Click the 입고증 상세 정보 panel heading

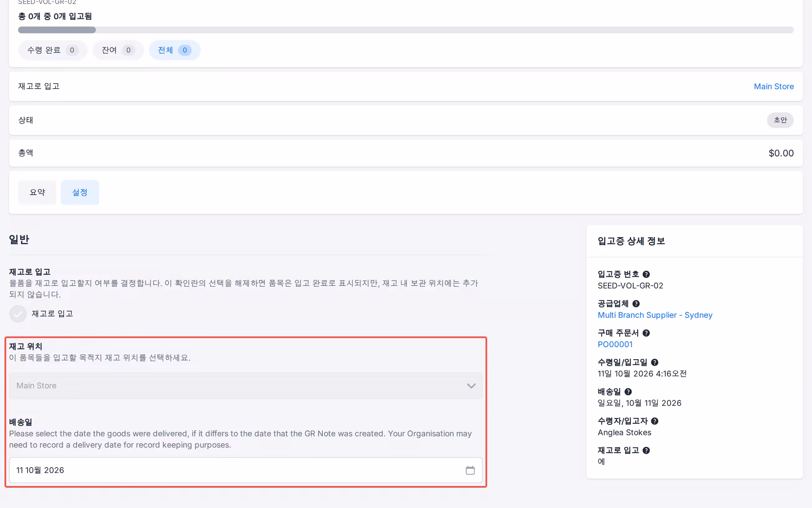tap(631, 241)
